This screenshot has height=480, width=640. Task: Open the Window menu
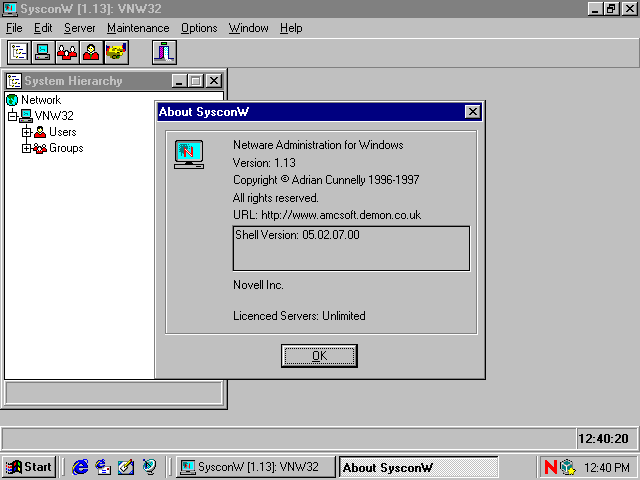(249, 28)
